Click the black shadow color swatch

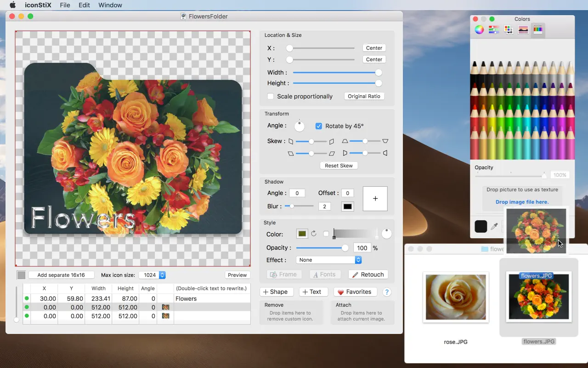coord(348,207)
